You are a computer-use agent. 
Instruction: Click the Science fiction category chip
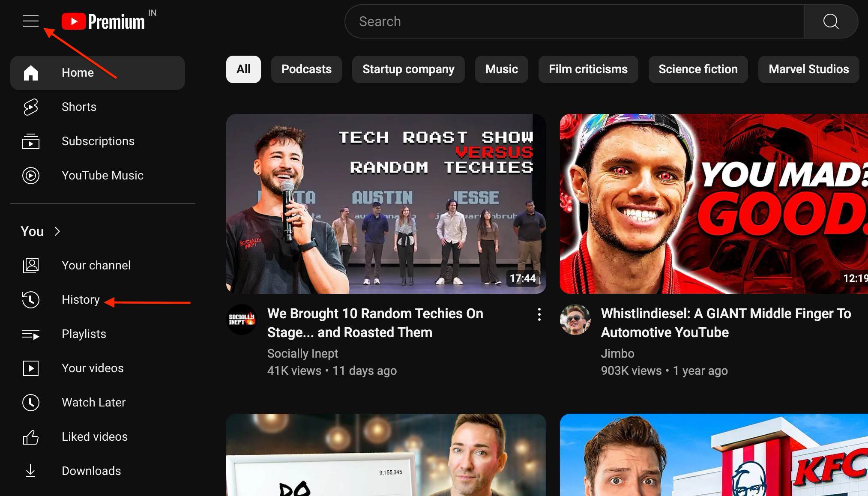pyautogui.click(x=698, y=69)
